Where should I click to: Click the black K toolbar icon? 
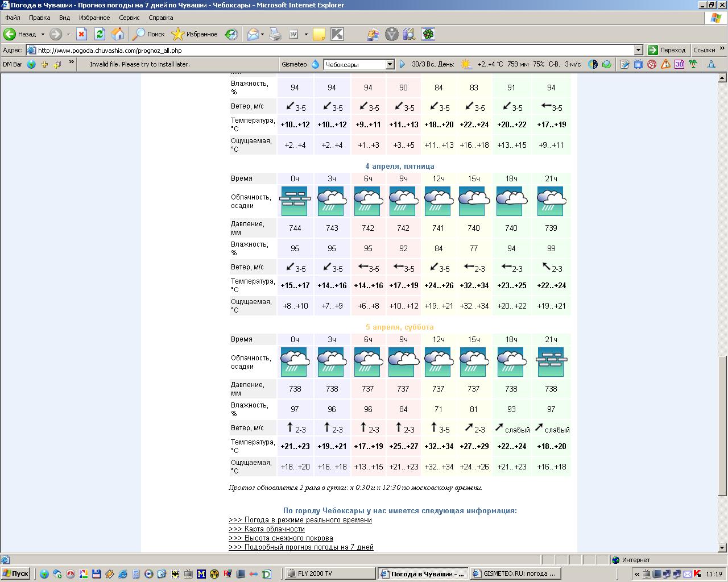(337, 34)
